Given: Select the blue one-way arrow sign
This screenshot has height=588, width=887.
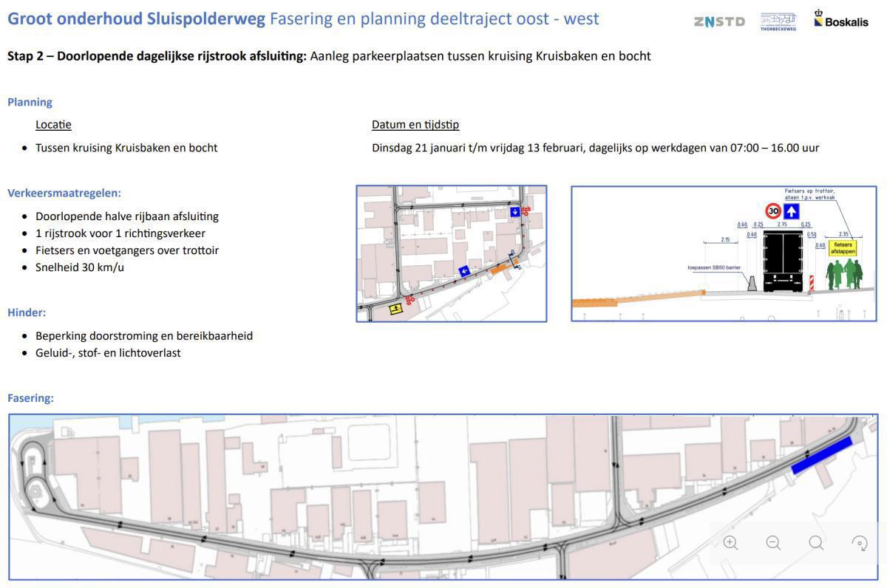Looking at the screenshot, I should click(791, 211).
